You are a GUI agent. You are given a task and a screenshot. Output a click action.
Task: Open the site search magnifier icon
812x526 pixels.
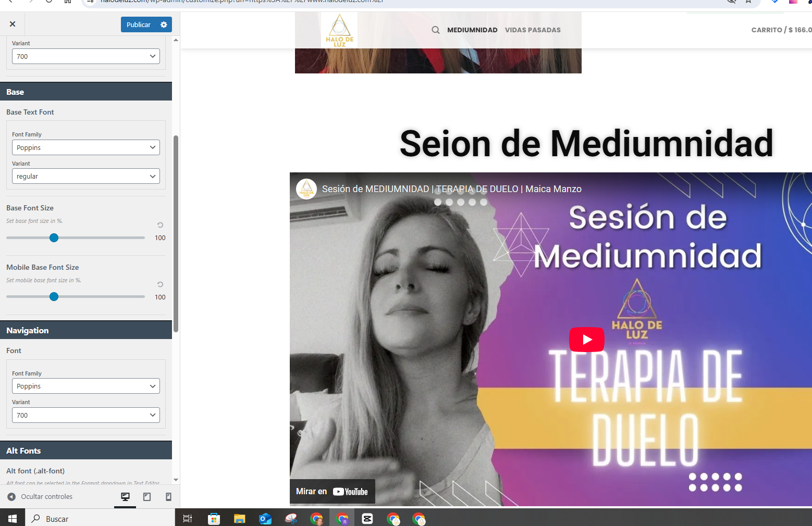coord(436,30)
